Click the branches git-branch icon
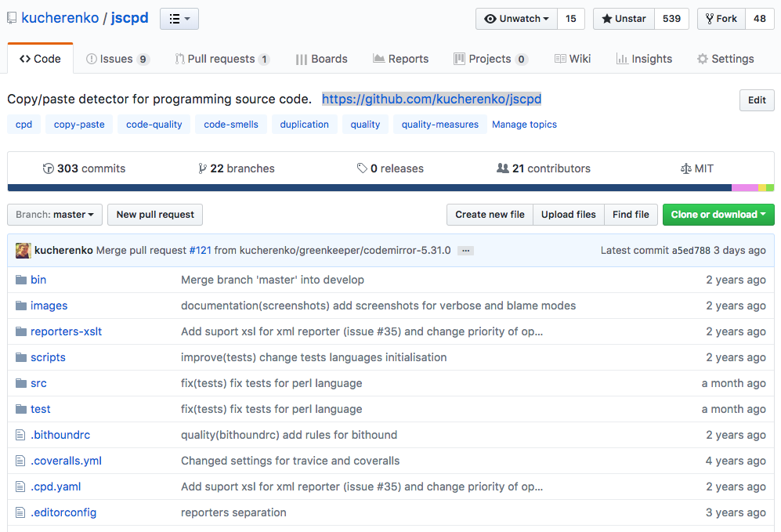Screen dimensions: 781x532 [202, 169]
